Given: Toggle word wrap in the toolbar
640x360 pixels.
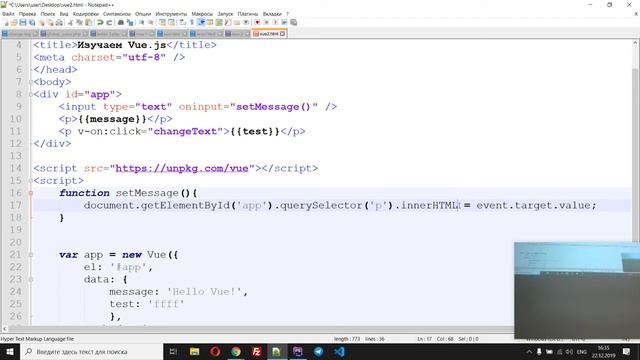Looking at the screenshot, I should [x=182, y=22].
